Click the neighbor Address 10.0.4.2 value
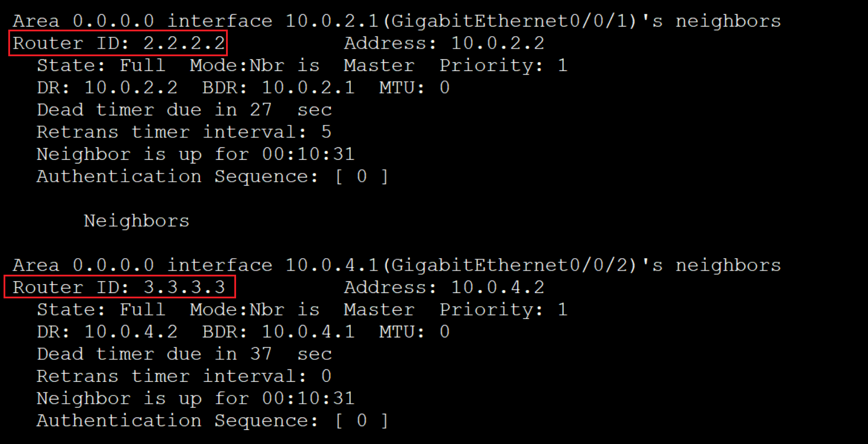The image size is (868, 444). (497, 288)
